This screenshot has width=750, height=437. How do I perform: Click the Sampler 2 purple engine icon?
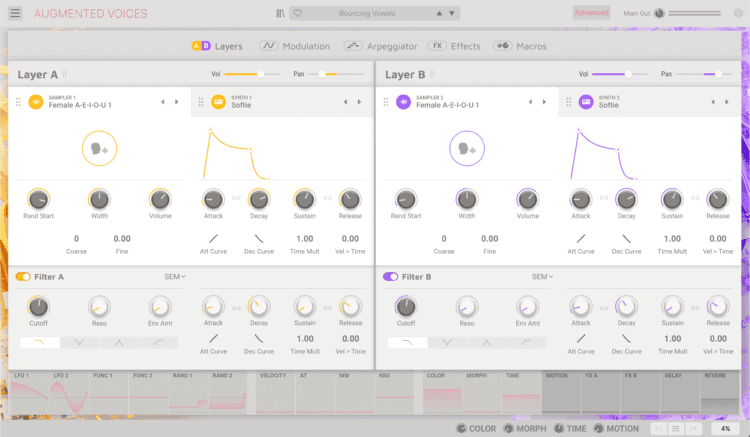pos(403,102)
